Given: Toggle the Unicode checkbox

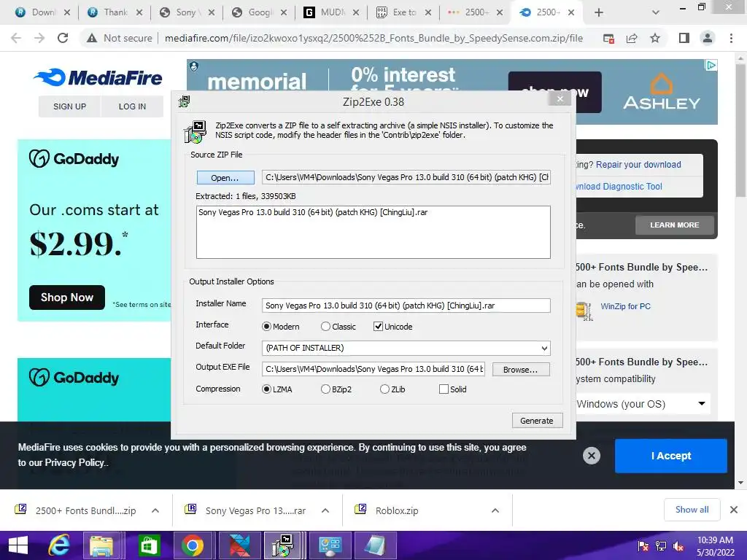Looking at the screenshot, I should tap(379, 327).
